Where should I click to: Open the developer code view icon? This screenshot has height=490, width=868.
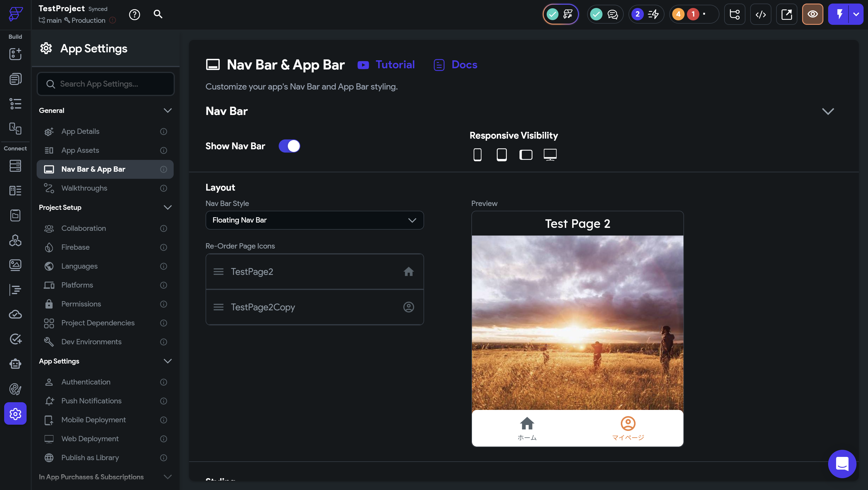760,14
